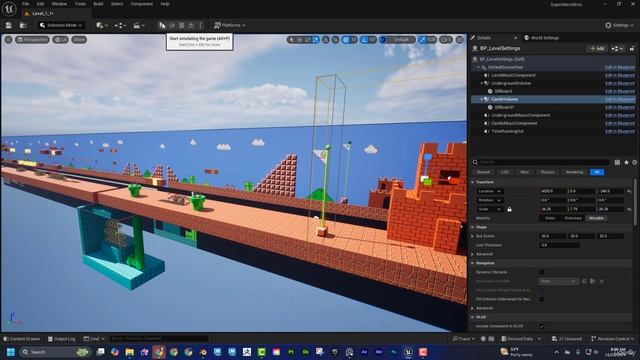Click Edit in Blueprint for TimeRunningOut

(x=620, y=131)
